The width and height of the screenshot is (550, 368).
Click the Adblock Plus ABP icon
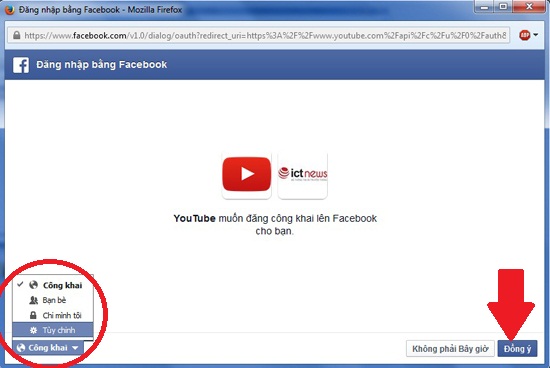click(524, 35)
